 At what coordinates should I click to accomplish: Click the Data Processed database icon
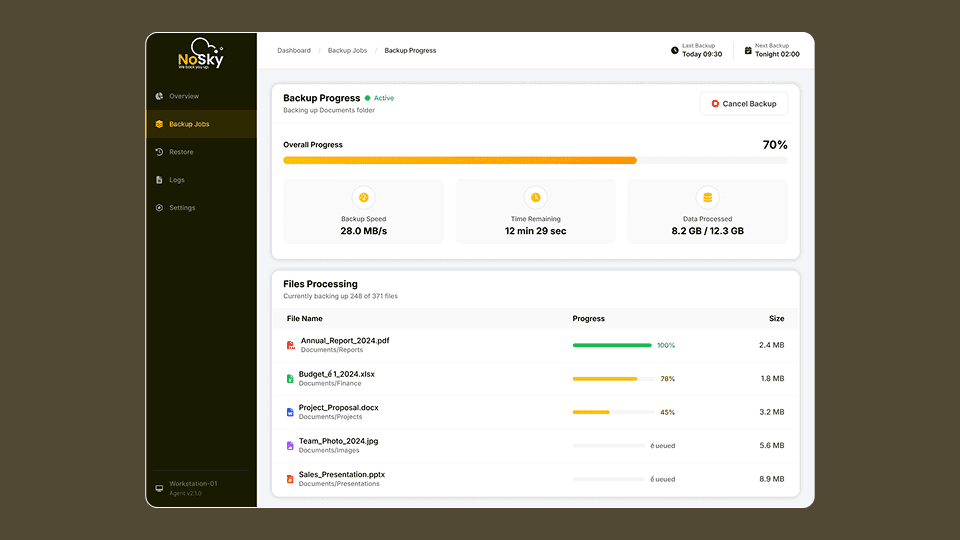[708, 197]
